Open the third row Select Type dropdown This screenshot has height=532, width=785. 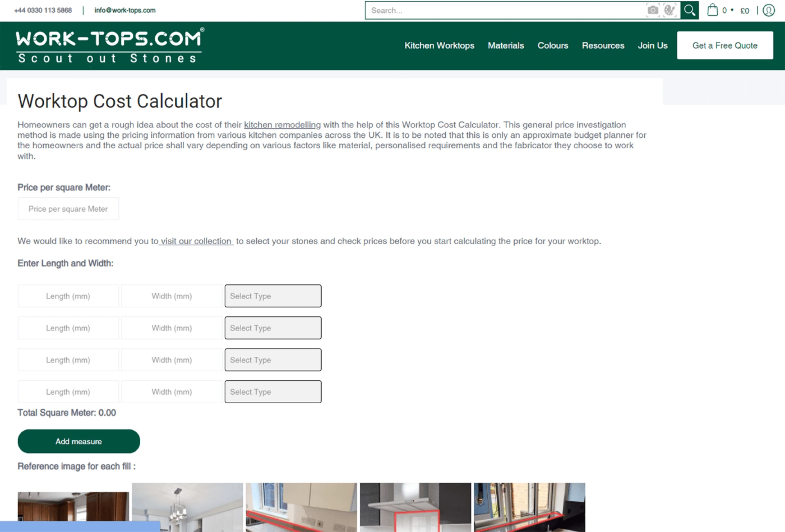273,360
